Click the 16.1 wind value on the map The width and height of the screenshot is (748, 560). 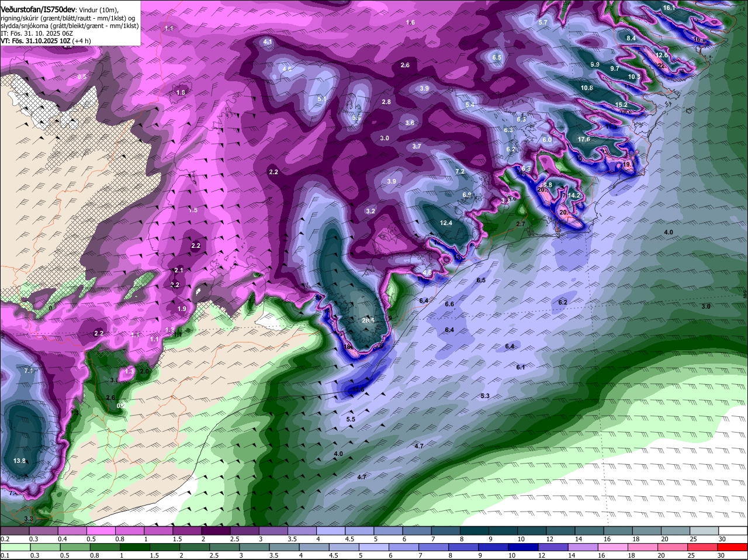tap(669, 8)
